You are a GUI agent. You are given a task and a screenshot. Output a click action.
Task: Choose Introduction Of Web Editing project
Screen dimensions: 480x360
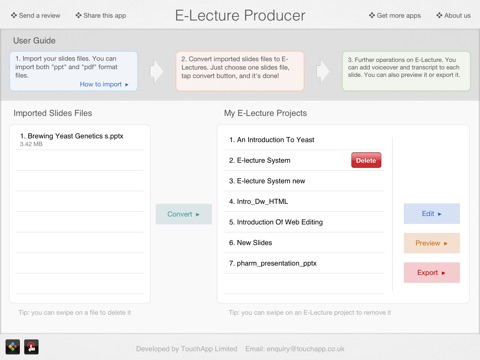304,222
